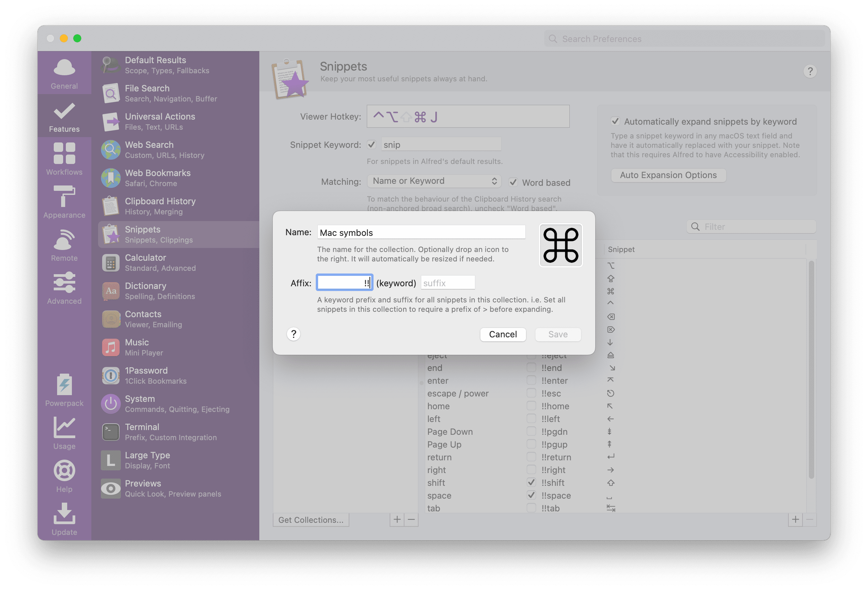The height and width of the screenshot is (590, 868).
Task: Open the Update section
Action: 64,519
